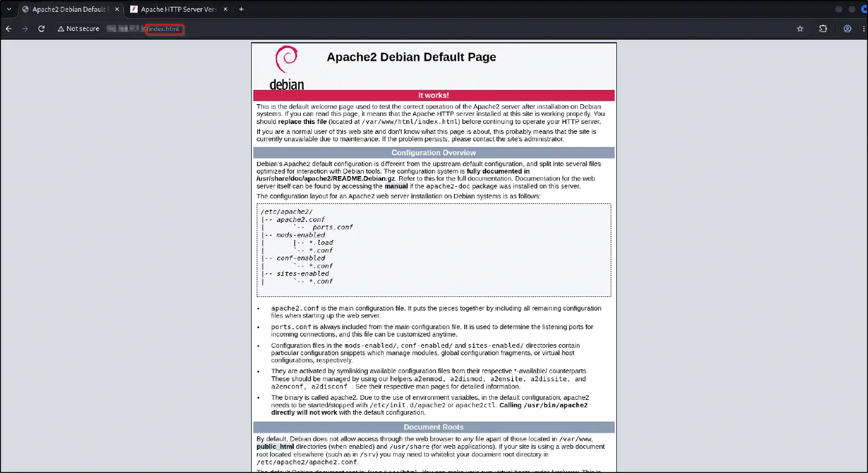Image resolution: width=868 pixels, height=473 pixels.
Task: Expand the tab search dropdown
Action: [x=9, y=9]
